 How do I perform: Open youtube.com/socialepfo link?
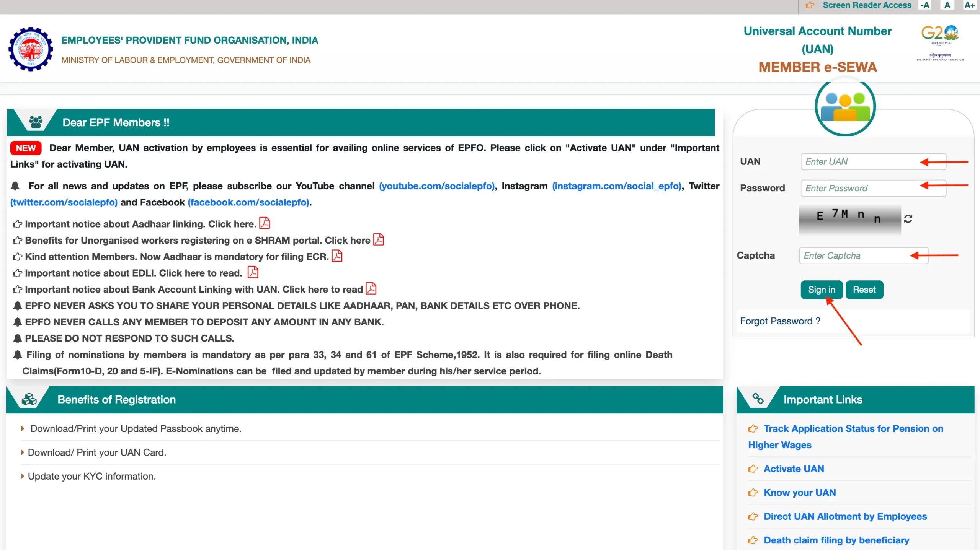pos(437,186)
